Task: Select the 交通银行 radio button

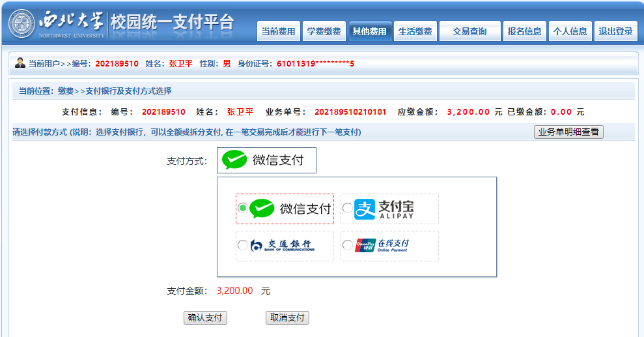Action: click(x=243, y=246)
